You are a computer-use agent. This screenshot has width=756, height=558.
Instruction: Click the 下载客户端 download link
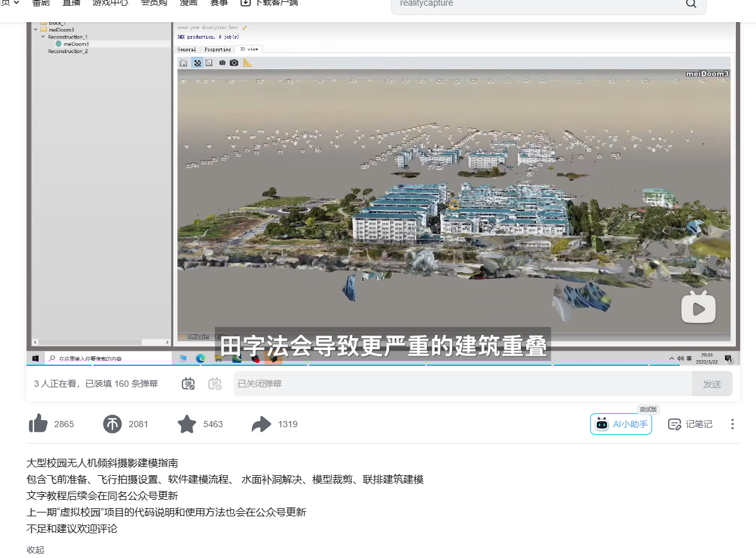click(x=270, y=3)
